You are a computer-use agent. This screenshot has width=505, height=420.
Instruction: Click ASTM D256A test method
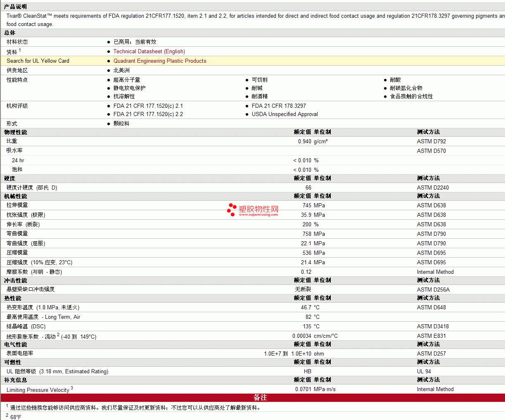click(433, 289)
